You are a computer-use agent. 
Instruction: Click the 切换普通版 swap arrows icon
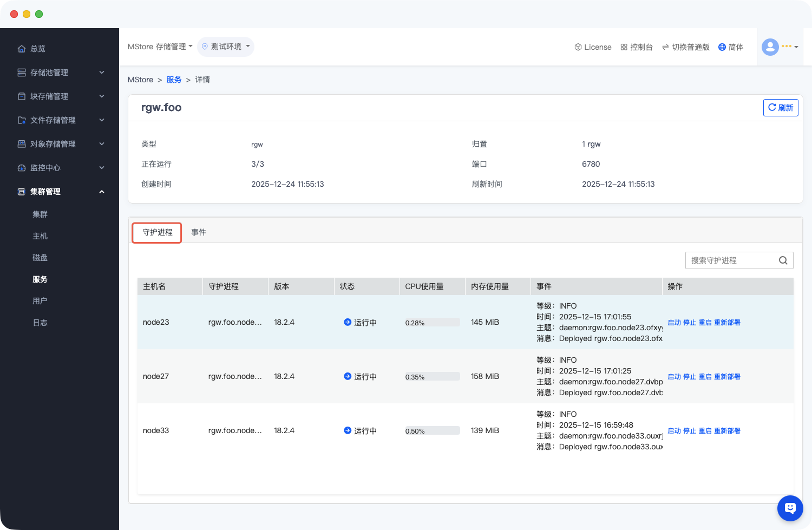(x=665, y=47)
